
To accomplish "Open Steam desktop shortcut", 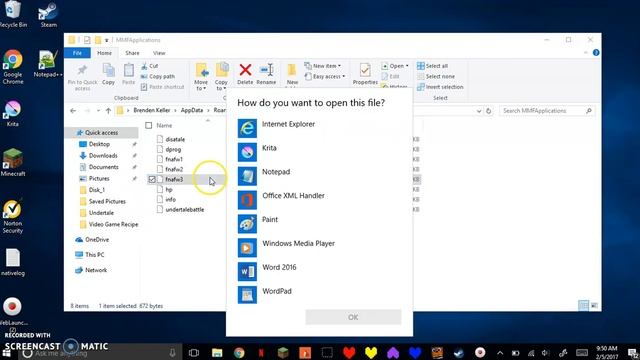I will click(49, 15).
